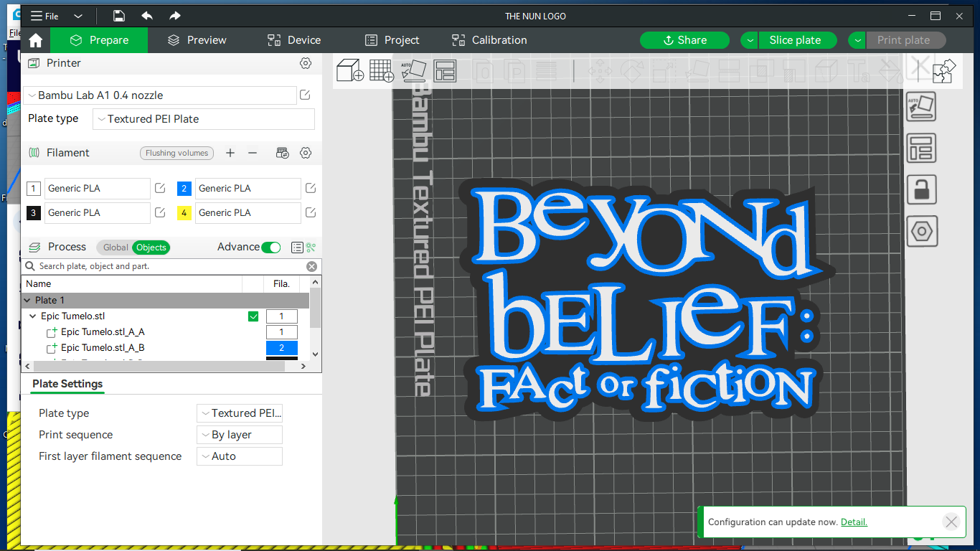The width and height of the screenshot is (980, 551).
Task: Switch to the Project tab
Action: click(392, 40)
